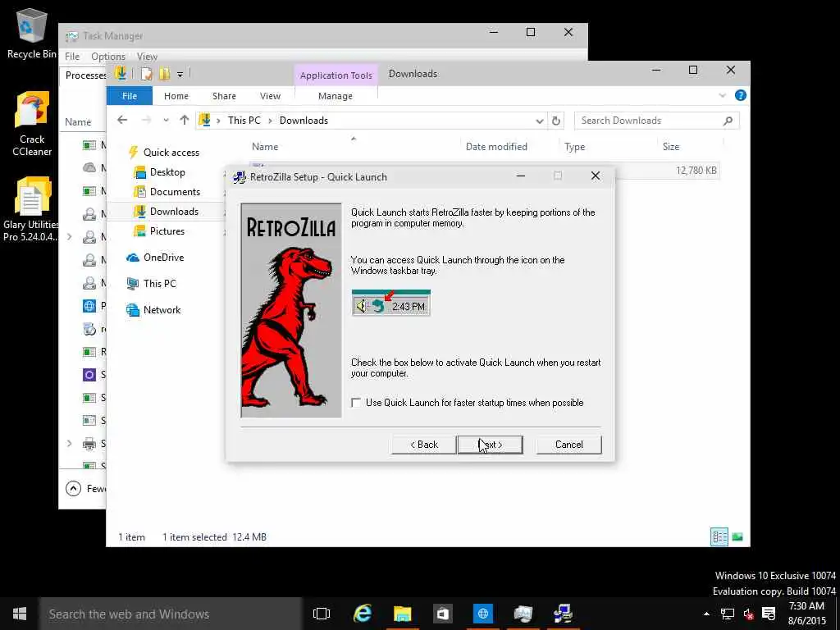Expand first collapsed process in Task Manager
Screen dimensions: 840x630
click(x=69, y=236)
